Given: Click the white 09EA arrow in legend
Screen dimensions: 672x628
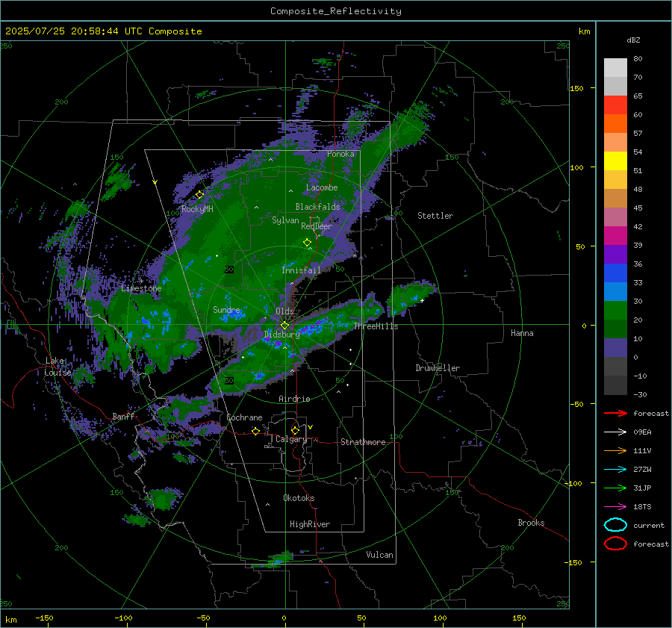Looking at the screenshot, I should pyautogui.click(x=615, y=432).
